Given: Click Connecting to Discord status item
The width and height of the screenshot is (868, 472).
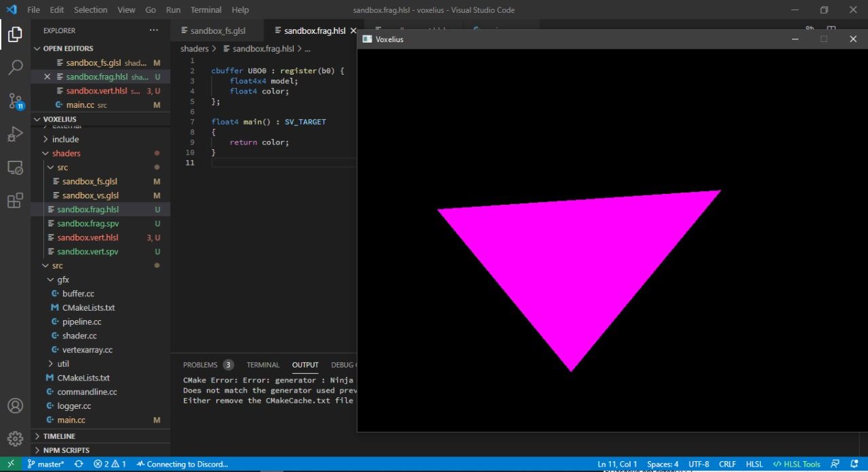Looking at the screenshot, I should coord(182,464).
